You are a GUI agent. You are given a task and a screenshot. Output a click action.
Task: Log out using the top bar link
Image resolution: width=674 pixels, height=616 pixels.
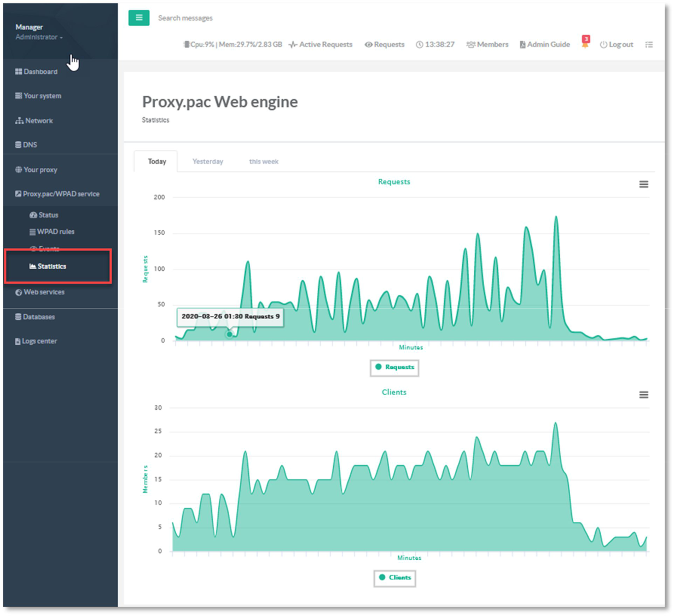point(617,45)
